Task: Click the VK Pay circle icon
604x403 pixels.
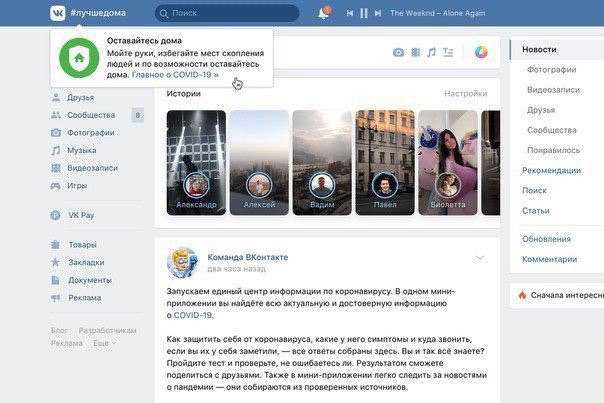Action: click(55, 215)
